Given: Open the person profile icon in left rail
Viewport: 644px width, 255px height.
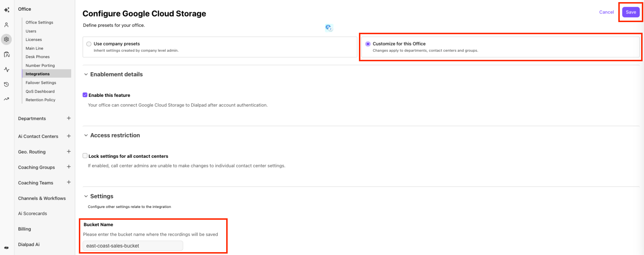Looking at the screenshot, I should point(6,25).
